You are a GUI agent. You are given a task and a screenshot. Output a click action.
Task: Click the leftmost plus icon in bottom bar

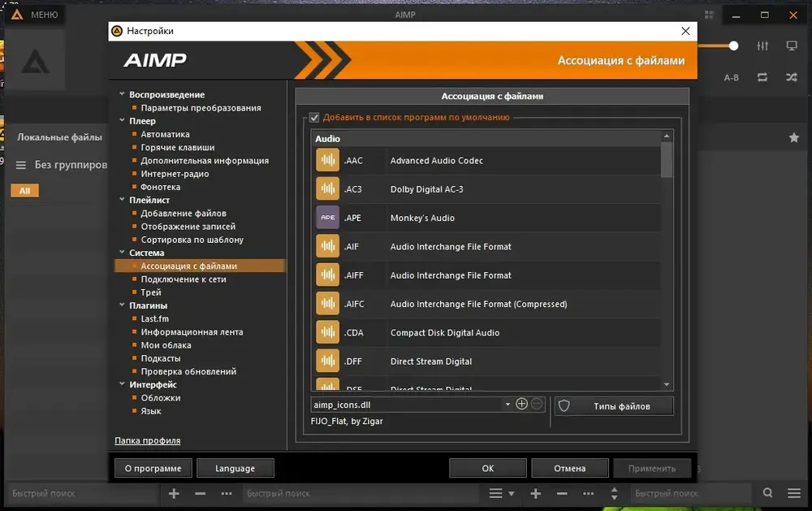pos(174,493)
